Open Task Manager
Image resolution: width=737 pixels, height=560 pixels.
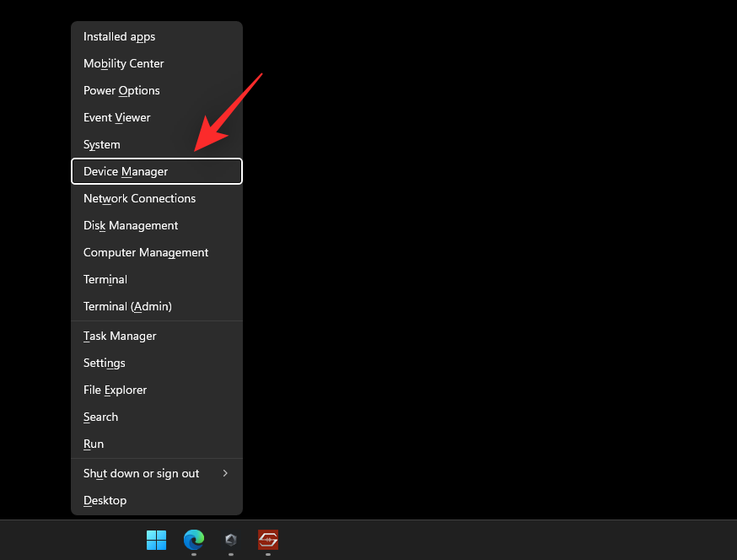(119, 336)
